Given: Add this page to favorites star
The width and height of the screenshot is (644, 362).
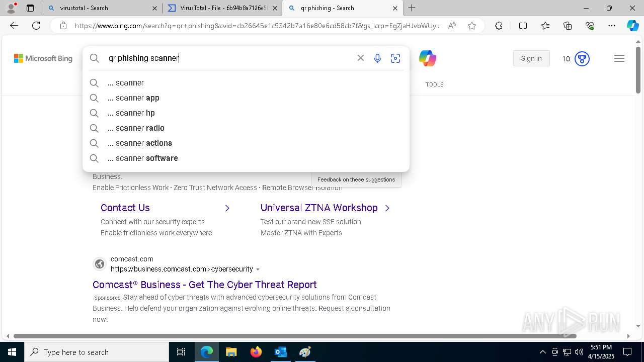Looking at the screenshot, I should [x=472, y=26].
